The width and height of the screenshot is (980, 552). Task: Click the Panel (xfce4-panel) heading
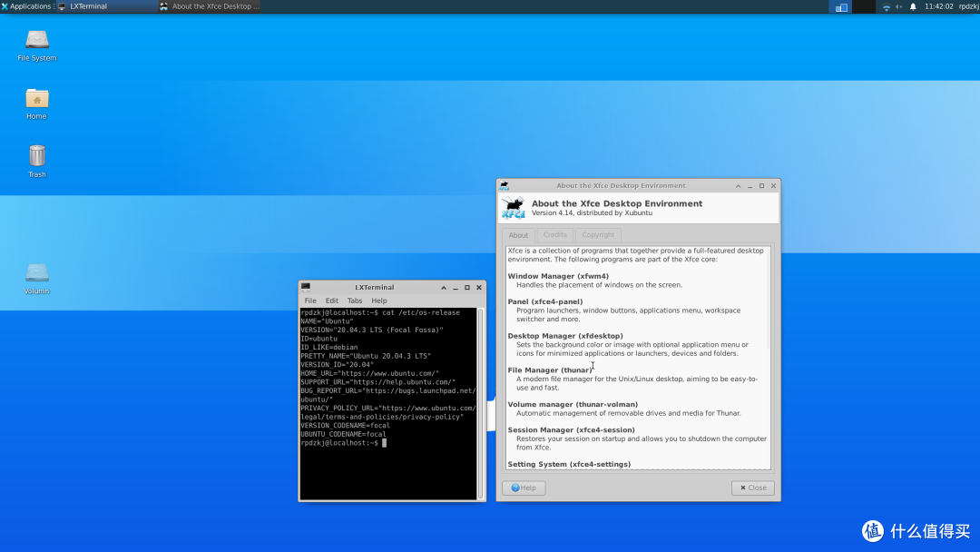point(545,301)
